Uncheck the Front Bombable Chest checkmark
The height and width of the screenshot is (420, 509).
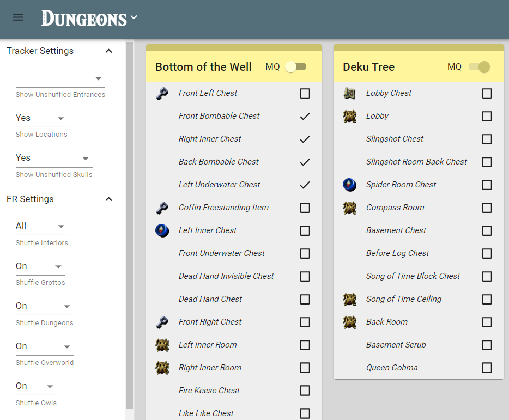point(305,117)
